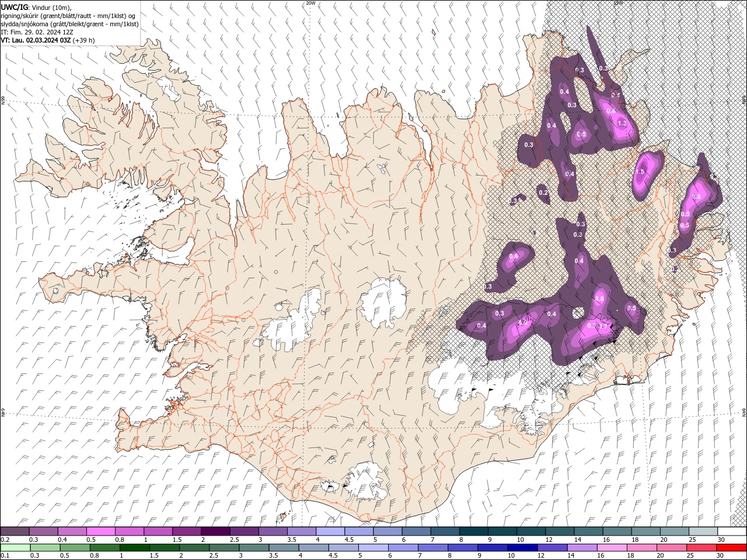Pick the dark teal 8–9 legend swatch

point(473,531)
